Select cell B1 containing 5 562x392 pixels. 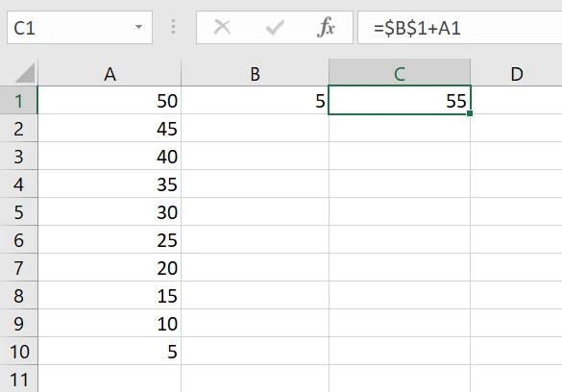tap(255, 101)
